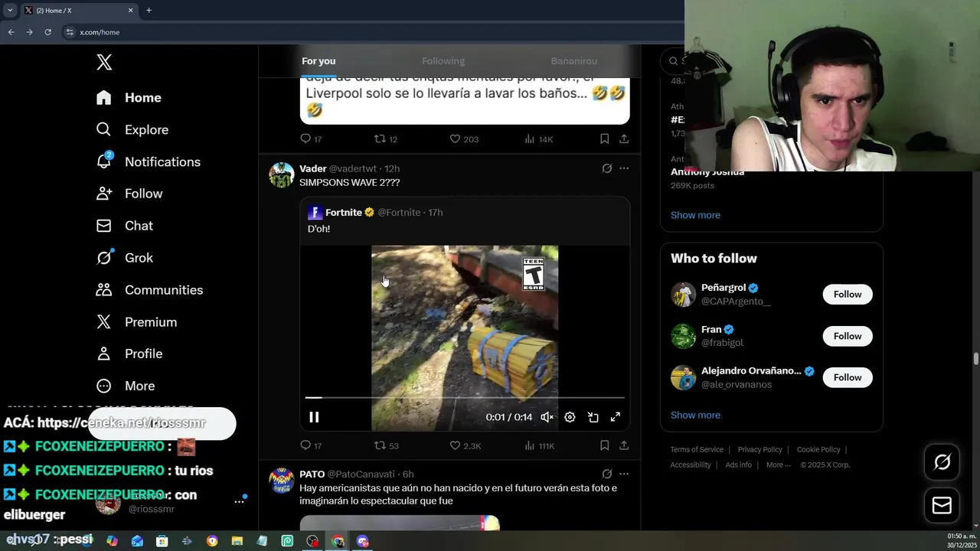Click Grok explain icon on Vader's post
The width and height of the screenshot is (980, 551).
606,169
